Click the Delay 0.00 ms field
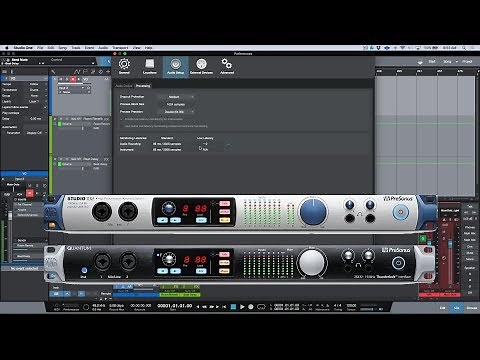 pos(36,119)
